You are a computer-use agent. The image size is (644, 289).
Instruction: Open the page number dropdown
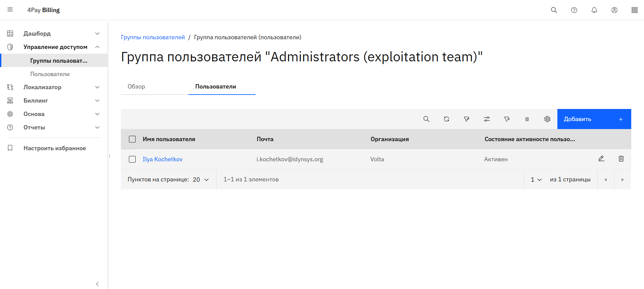(x=536, y=180)
